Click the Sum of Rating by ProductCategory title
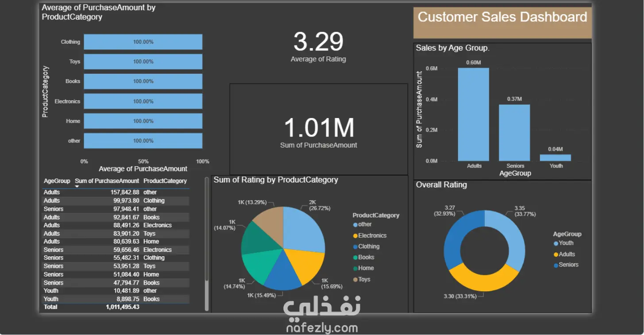The width and height of the screenshot is (644, 335). click(276, 180)
